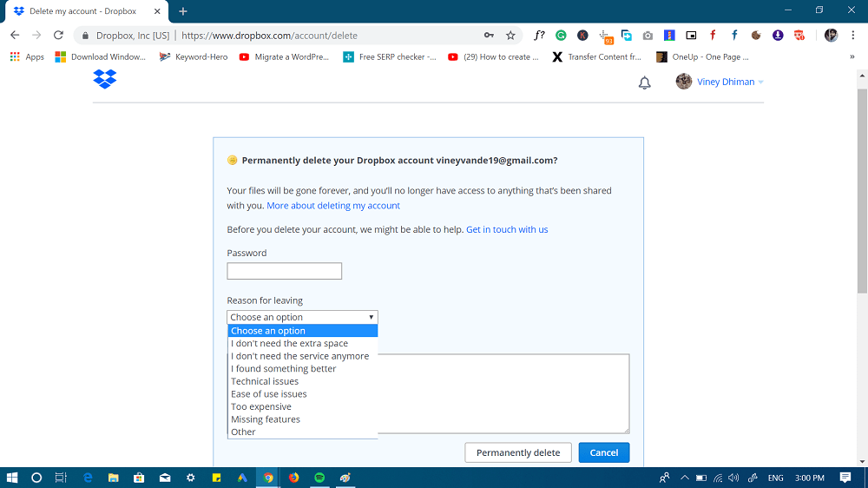Viewport: 868px width, 488px height.
Task: Bookmark this page with the star
Action: (x=510, y=36)
